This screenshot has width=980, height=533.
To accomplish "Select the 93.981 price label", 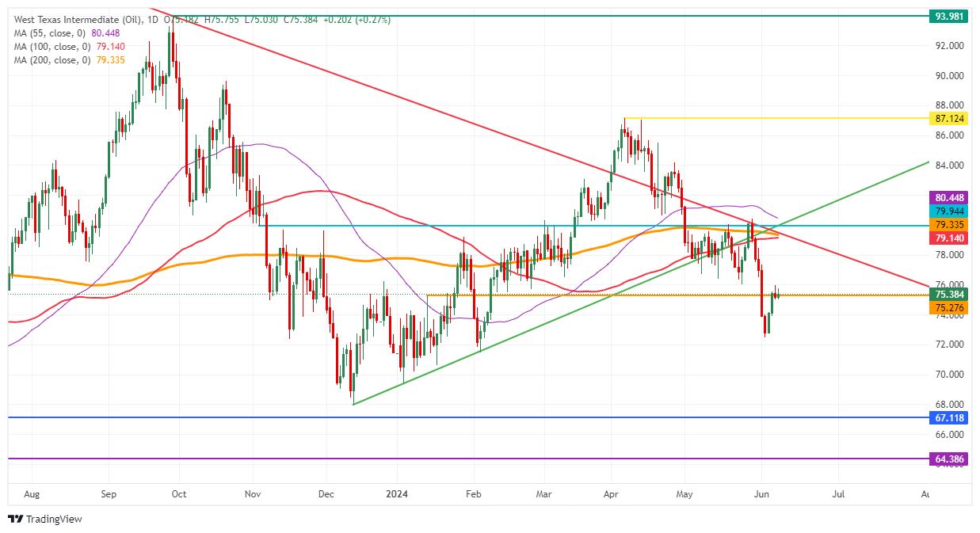I will coord(950,14).
